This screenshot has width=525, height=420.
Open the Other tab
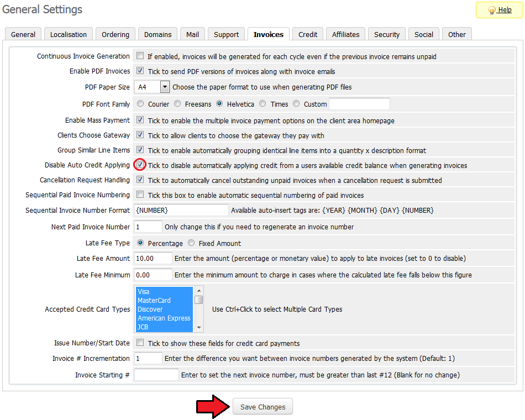click(x=456, y=34)
